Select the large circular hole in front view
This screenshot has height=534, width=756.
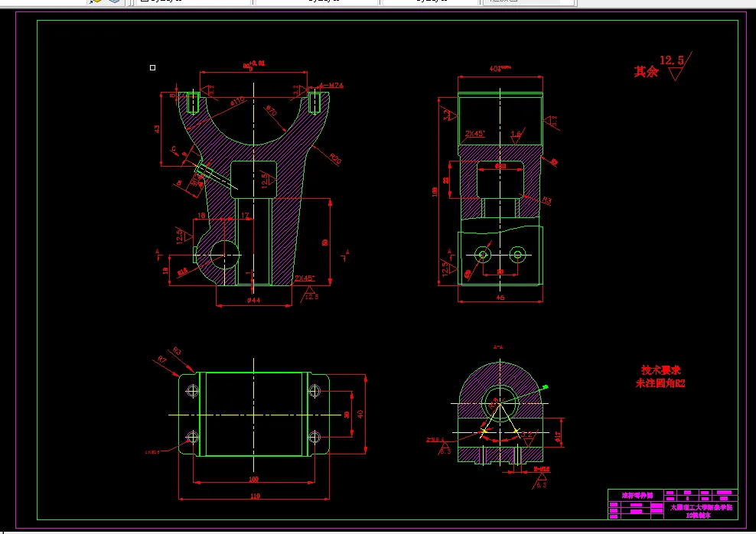(225, 255)
